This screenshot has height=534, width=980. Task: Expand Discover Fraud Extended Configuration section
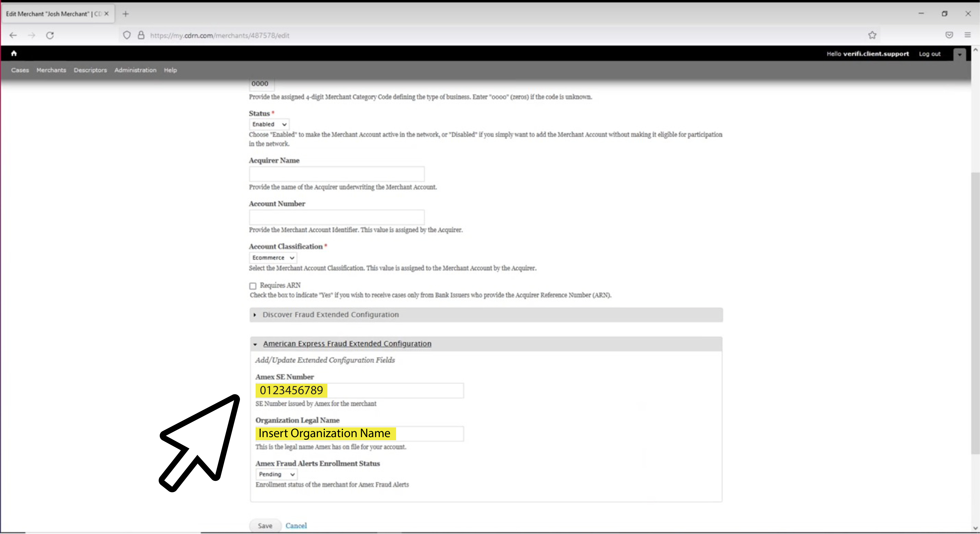(486, 315)
